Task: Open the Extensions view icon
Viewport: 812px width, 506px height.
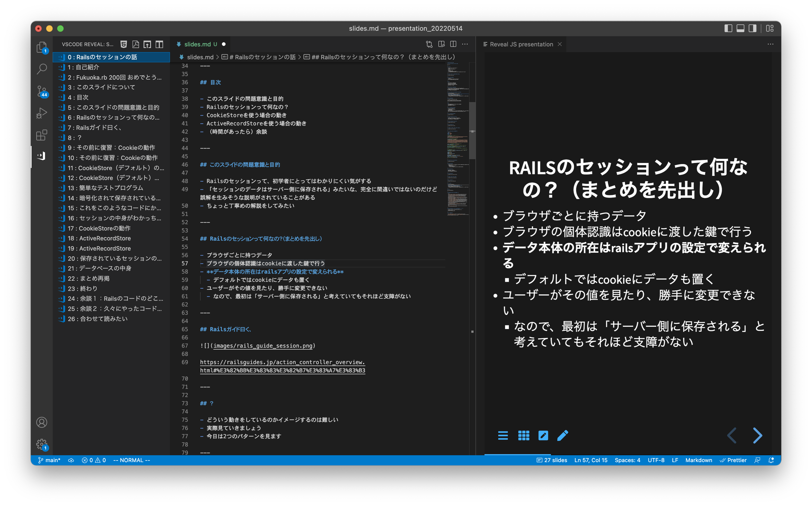Action: 41,135
